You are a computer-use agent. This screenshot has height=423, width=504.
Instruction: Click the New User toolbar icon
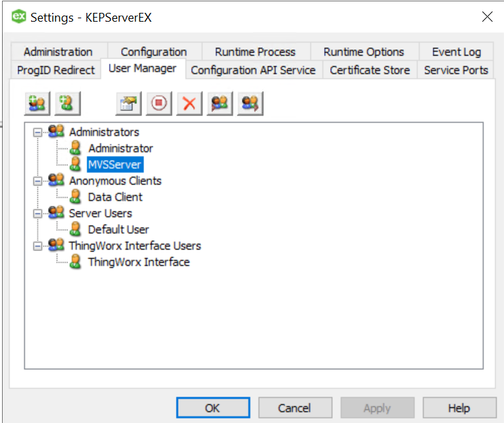[x=67, y=104]
